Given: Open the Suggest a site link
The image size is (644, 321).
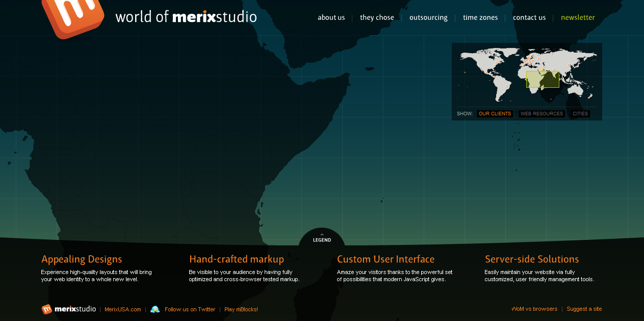Looking at the screenshot, I should tap(584, 309).
